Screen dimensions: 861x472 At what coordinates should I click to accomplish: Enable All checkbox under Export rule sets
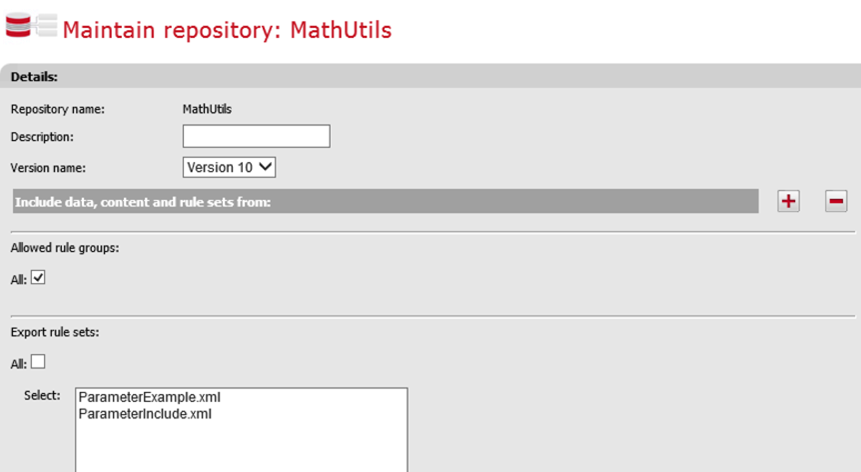[39, 362]
